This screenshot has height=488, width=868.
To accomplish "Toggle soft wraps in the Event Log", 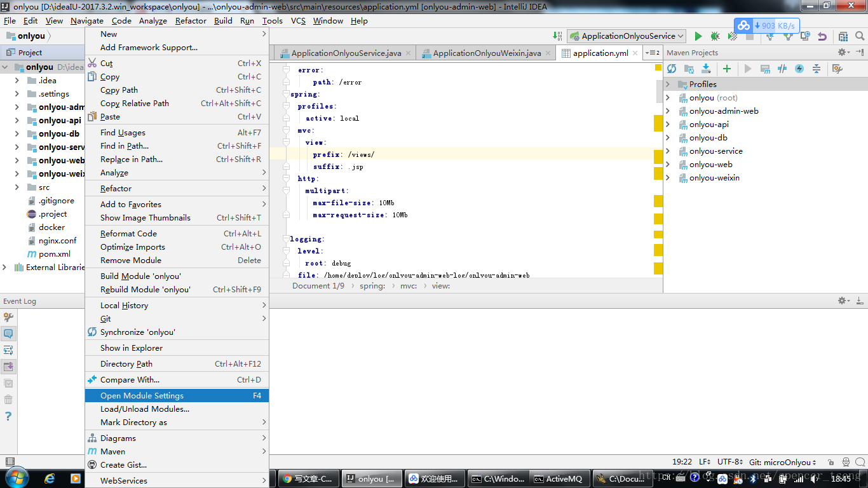I will (x=8, y=350).
